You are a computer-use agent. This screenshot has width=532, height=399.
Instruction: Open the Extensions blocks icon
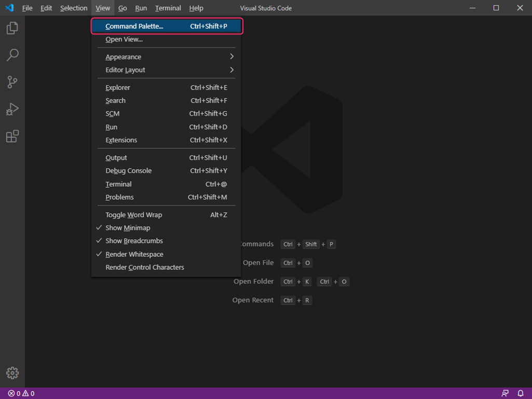12,136
